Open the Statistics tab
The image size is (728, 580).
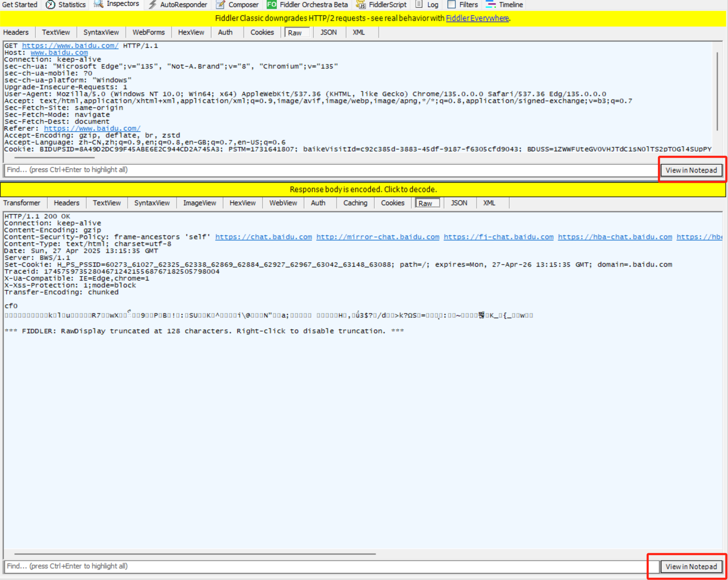tap(72, 5)
